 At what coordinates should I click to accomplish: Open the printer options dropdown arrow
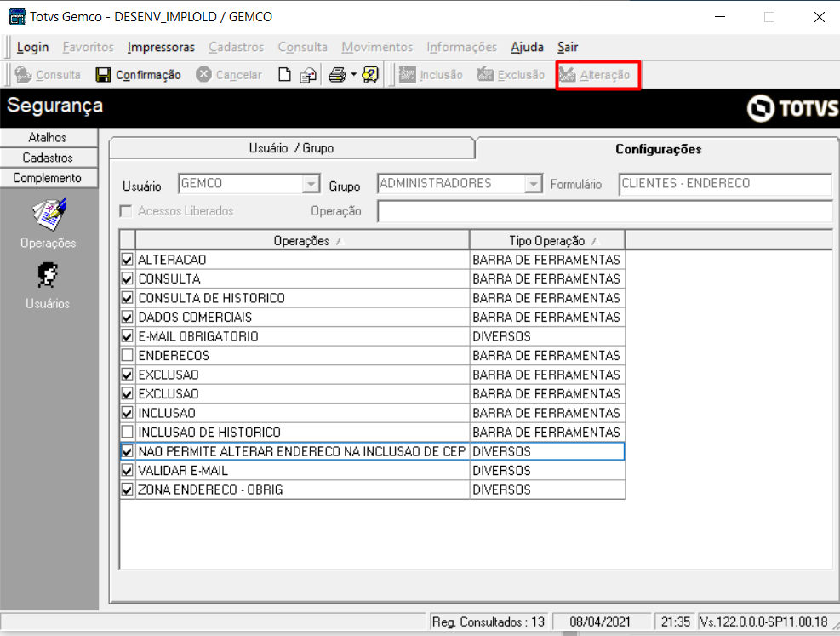pyautogui.click(x=353, y=74)
